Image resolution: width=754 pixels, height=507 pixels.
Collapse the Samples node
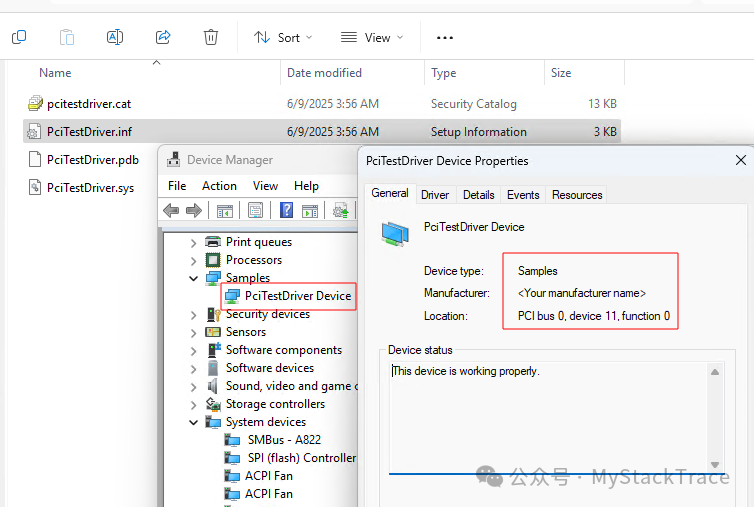pos(193,279)
